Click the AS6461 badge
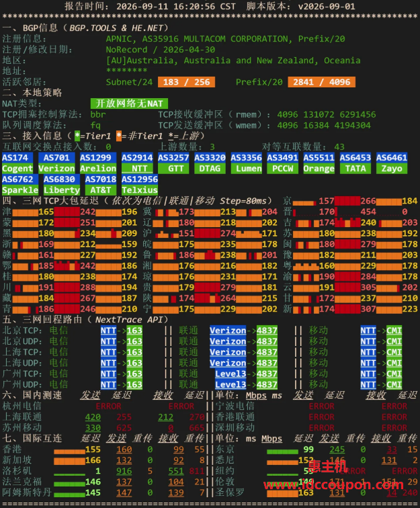 (x=392, y=158)
